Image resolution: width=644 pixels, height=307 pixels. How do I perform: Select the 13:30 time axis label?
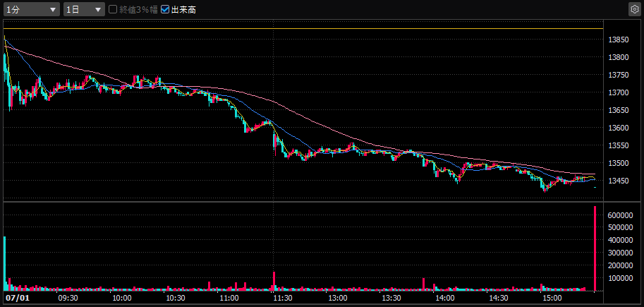point(391,297)
